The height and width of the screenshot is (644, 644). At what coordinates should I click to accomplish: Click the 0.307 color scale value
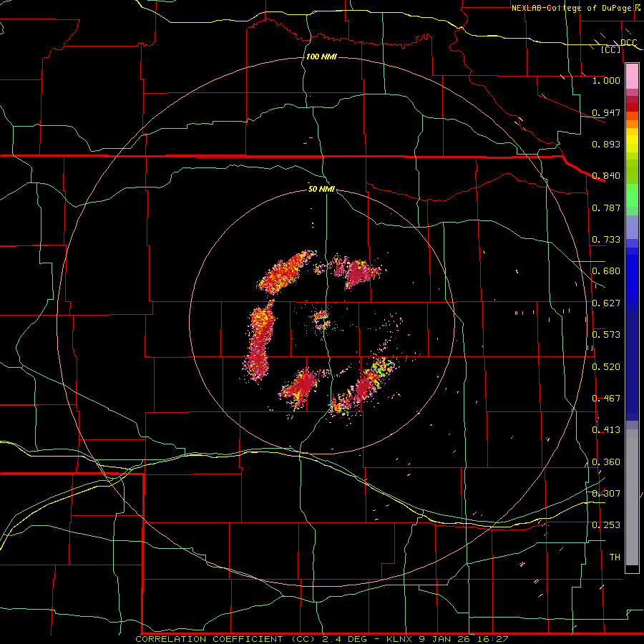point(606,493)
